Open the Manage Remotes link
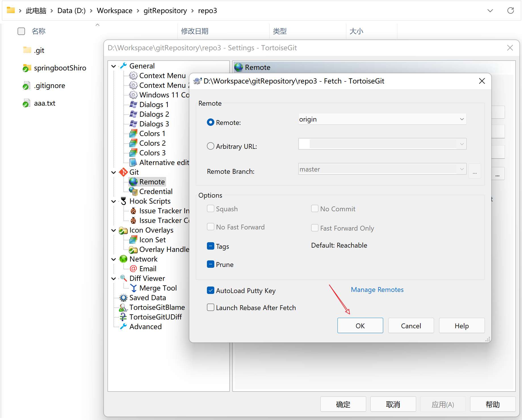The image size is (522, 420). (x=377, y=290)
